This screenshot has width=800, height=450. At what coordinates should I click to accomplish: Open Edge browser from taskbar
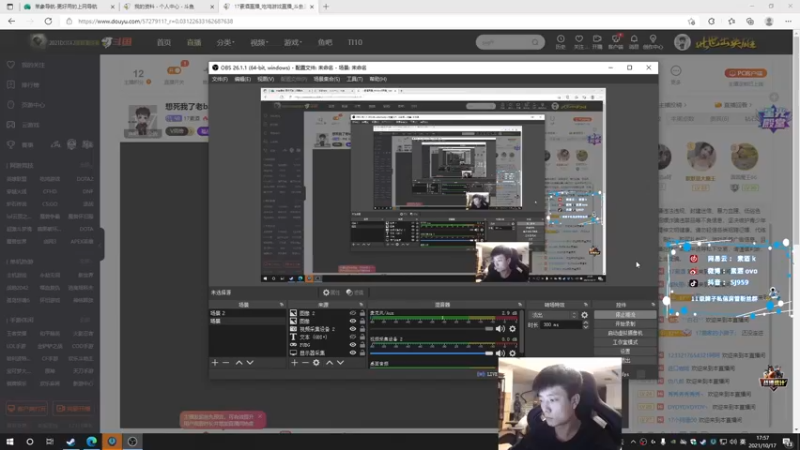pyautogui.click(x=92, y=442)
